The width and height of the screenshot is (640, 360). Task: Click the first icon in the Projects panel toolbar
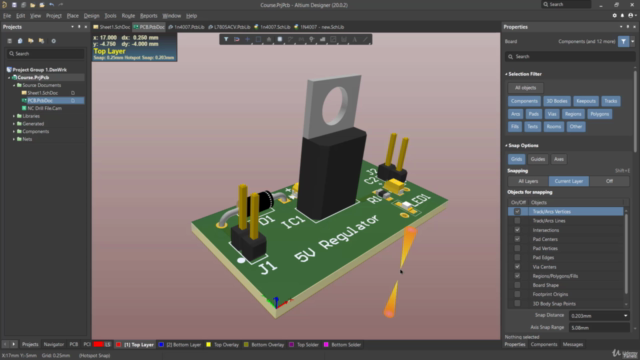(x=9, y=41)
